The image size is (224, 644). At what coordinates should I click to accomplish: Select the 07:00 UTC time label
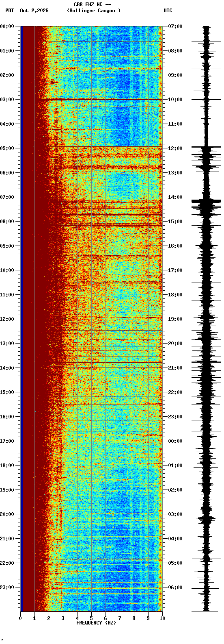pyautogui.click(x=175, y=26)
